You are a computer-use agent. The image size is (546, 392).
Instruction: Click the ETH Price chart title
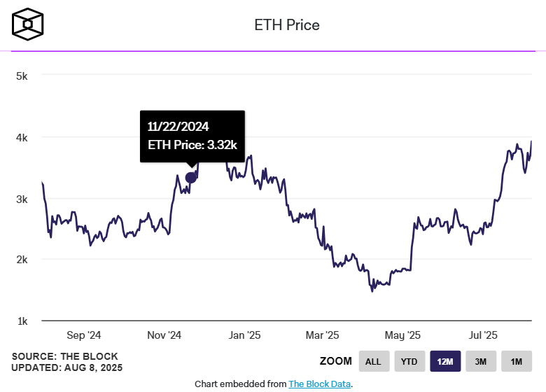coord(286,25)
